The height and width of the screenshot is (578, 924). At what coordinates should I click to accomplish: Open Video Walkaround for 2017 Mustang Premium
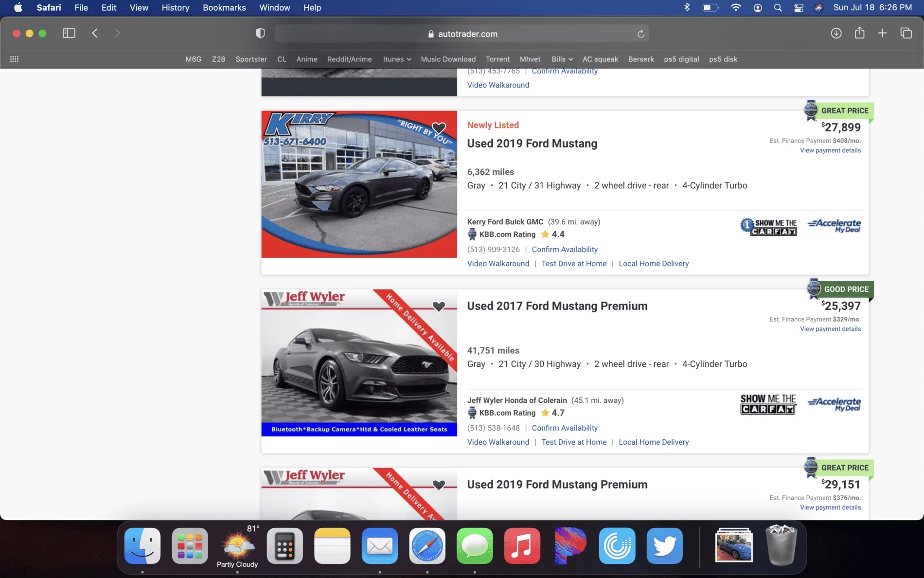(498, 442)
